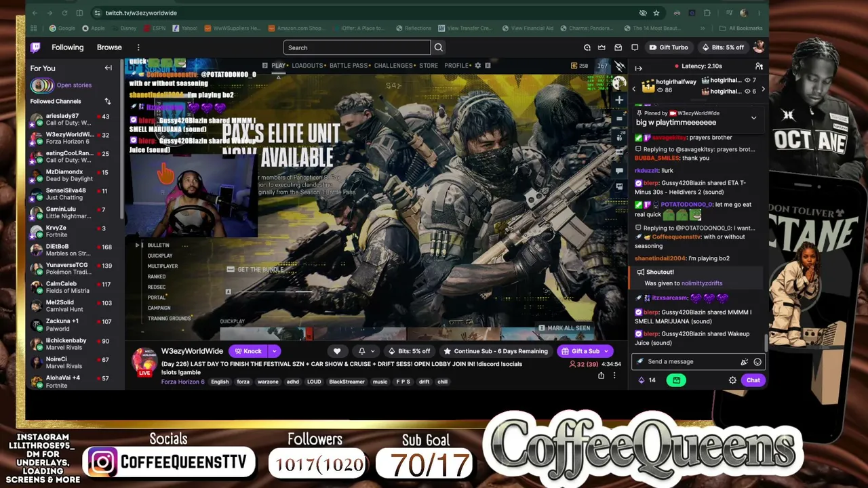The image size is (868, 488).
Task: Open the green channel points reward icon
Action: click(x=676, y=380)
